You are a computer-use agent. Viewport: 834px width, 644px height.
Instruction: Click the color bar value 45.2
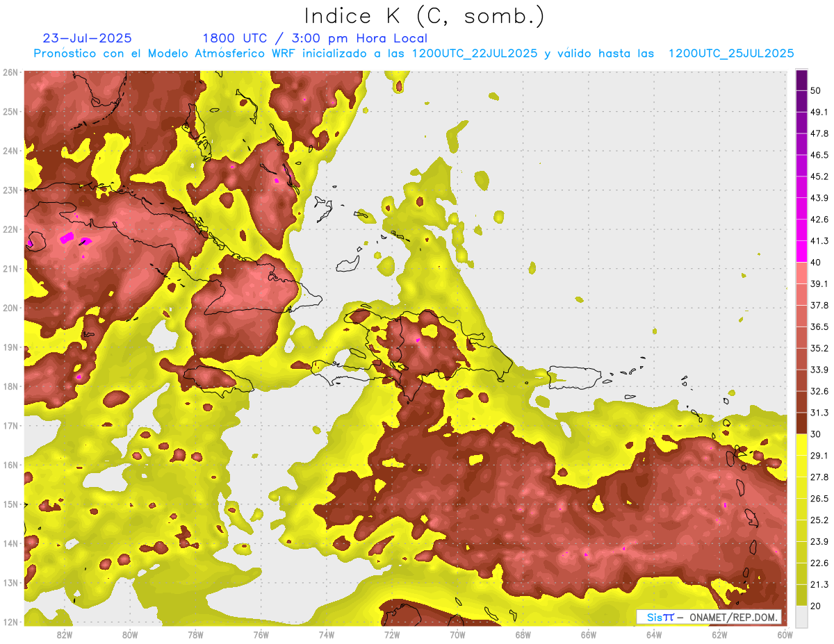tap(820, 176)
